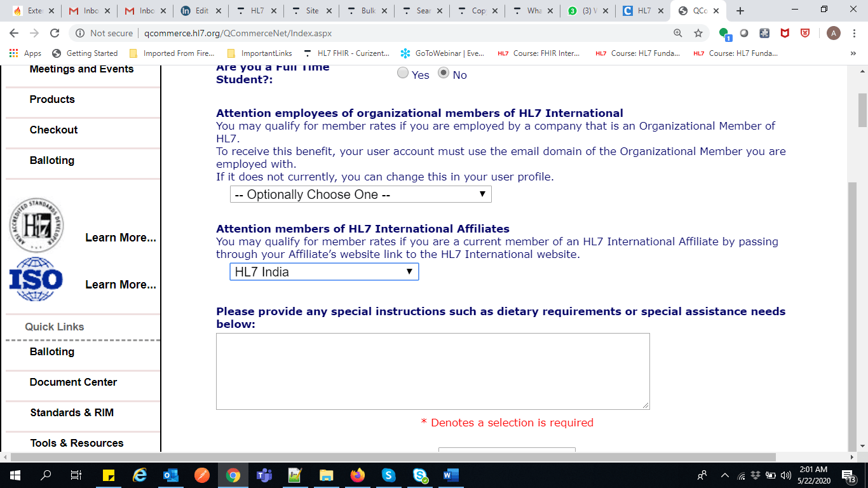Open the Products sidebar link

pyautogui.click(x=52, y=99)
